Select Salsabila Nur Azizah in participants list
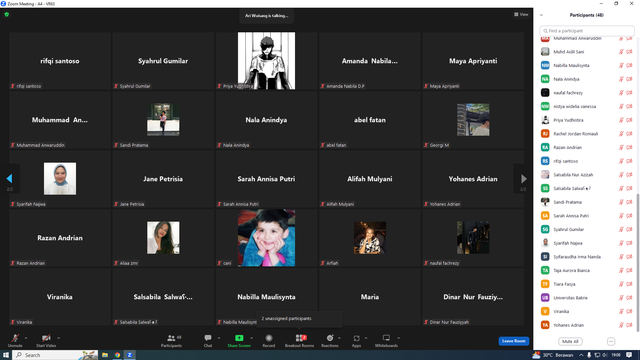640x360 pixels. (x=587, y=175)
